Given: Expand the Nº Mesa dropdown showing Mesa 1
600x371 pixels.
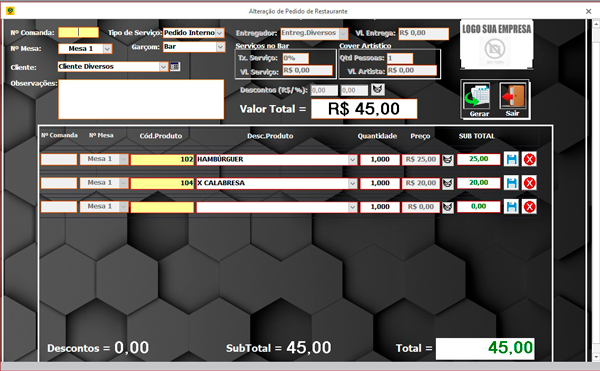Looking at the screenshot, I should (x=108, y=49).
